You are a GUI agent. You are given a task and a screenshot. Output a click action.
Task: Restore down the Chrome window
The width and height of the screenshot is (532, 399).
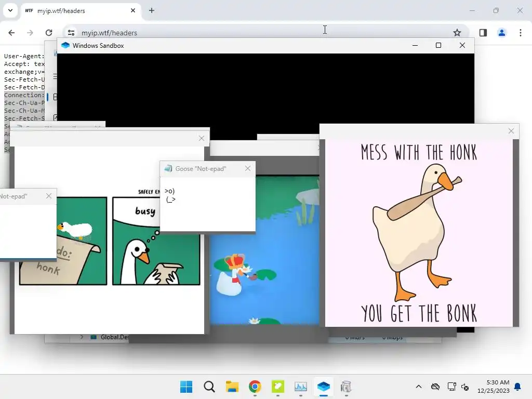[496, 10]
